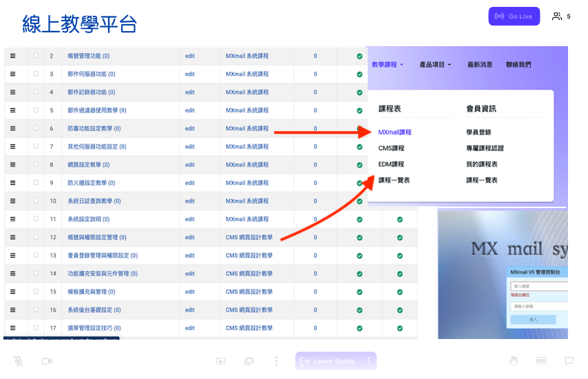
Task: Open 我的課程表 under 會員資訊
Action: tap(481, 165)
